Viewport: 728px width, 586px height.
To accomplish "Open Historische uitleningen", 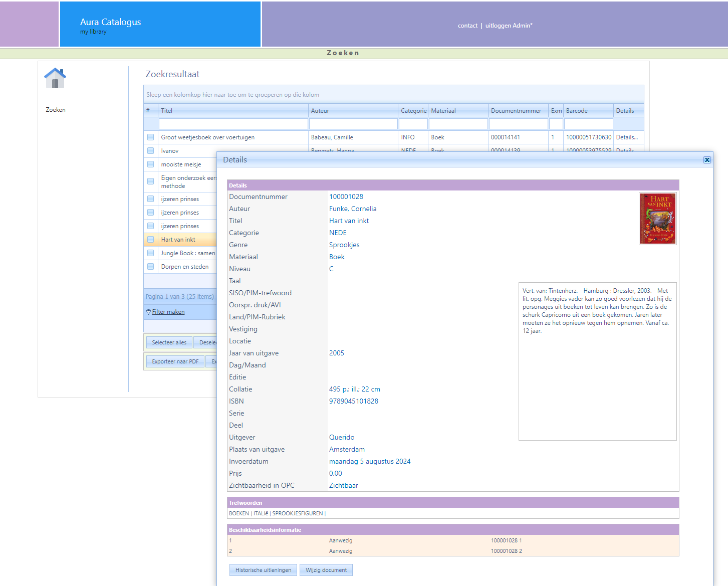I will tap(263, 570).
